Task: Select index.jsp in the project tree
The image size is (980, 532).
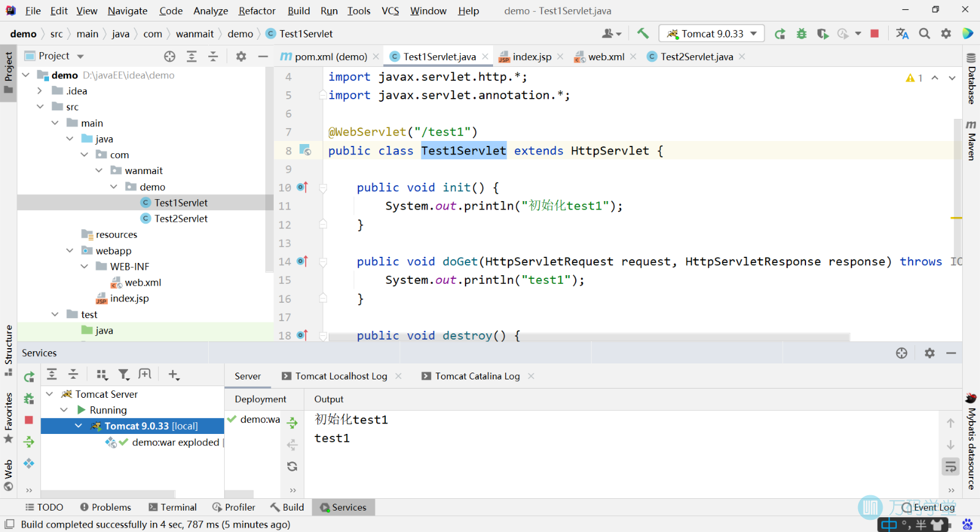Action: coord(129,298)
